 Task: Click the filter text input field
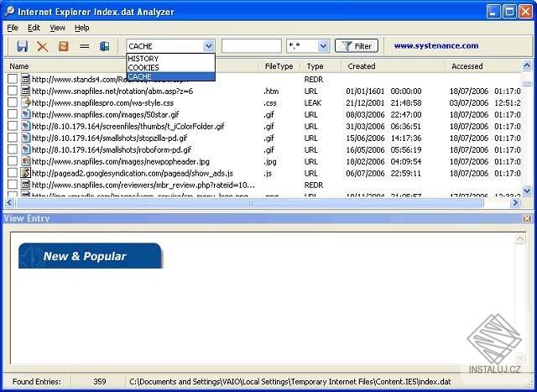click(252, 46)
